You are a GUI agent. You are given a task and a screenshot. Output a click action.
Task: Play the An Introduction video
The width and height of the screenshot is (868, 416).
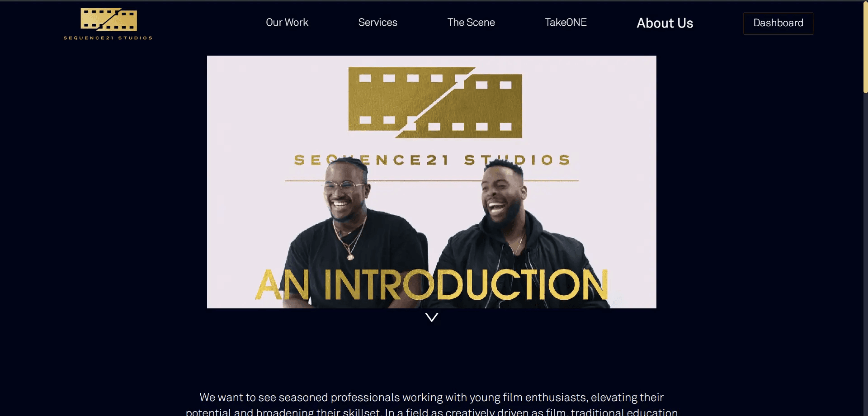(432, 182)
